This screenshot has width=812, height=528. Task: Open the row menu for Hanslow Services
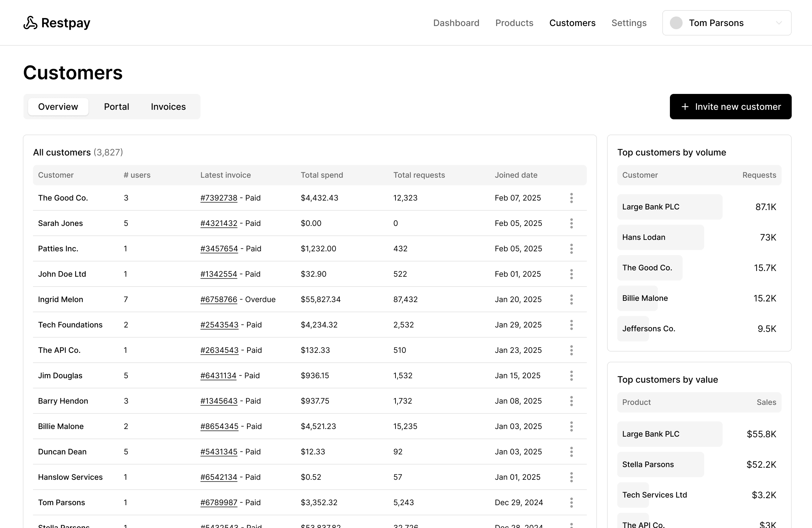coord(571,477)
